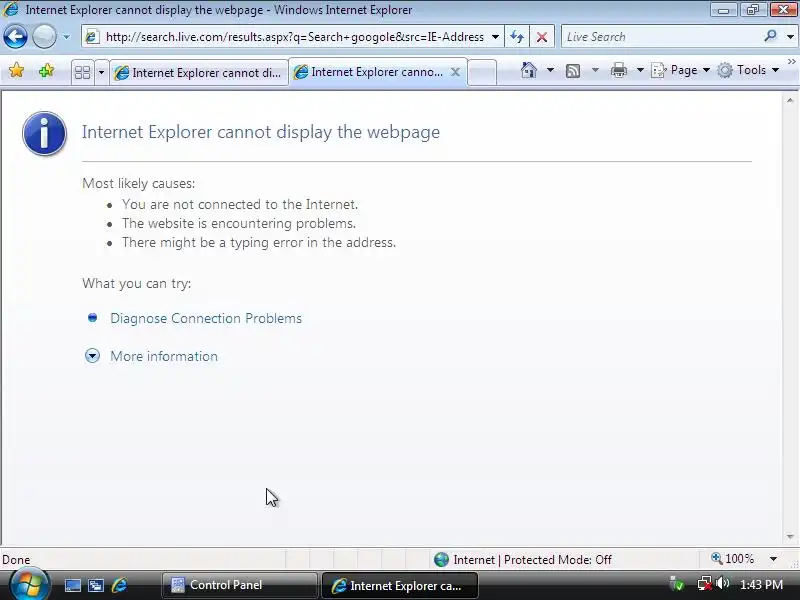
Task: Click the Home page icon
Action: coord(529,70)
